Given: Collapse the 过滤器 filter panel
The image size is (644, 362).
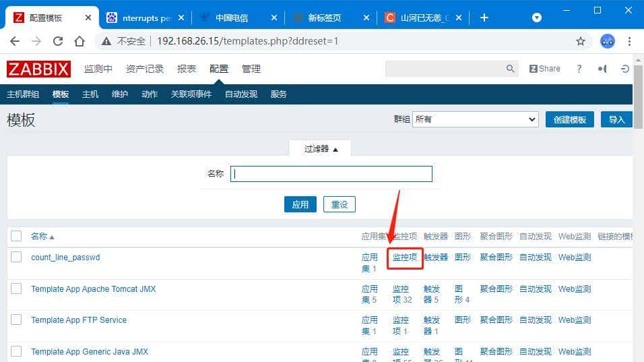Looking at the screenshot, I should click(321, 149).
